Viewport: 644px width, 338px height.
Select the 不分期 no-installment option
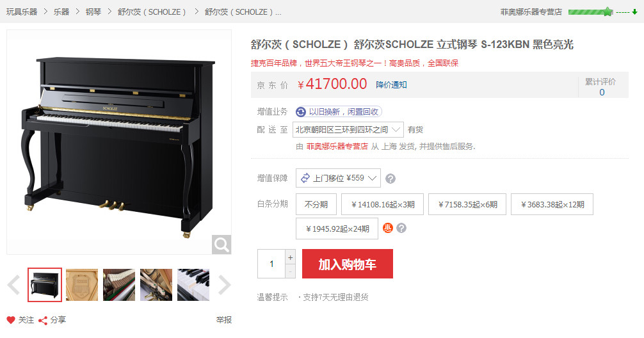coord(316,204)
